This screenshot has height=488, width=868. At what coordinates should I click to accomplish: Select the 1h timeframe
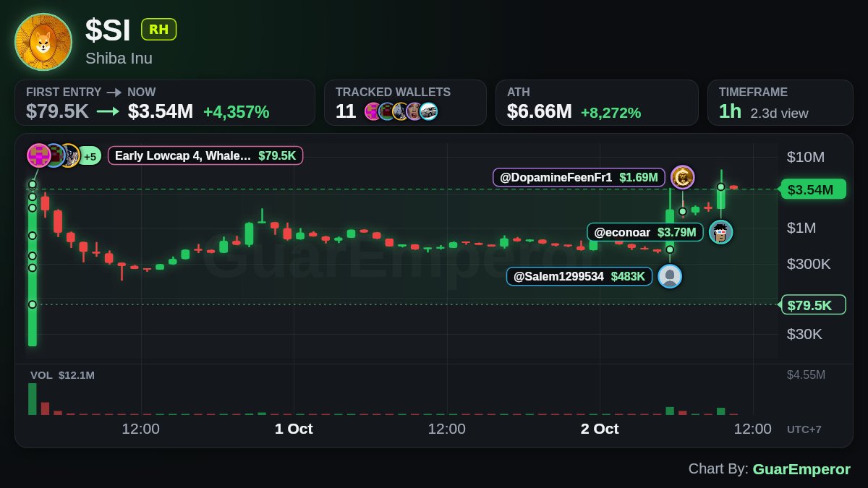730,111
